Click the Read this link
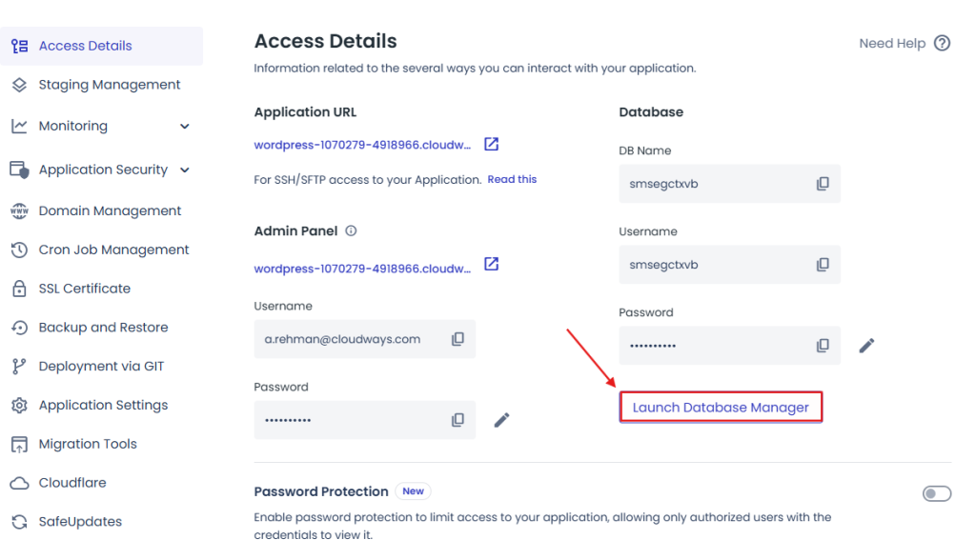 pyautogui.click(x=512, y=178)
